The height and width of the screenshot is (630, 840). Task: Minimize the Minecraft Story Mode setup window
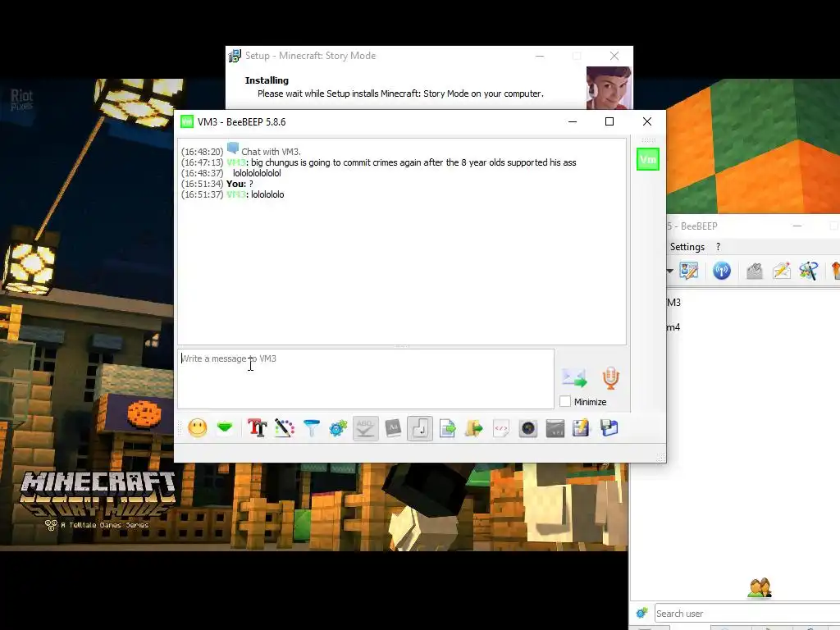[x=540, y=56]
